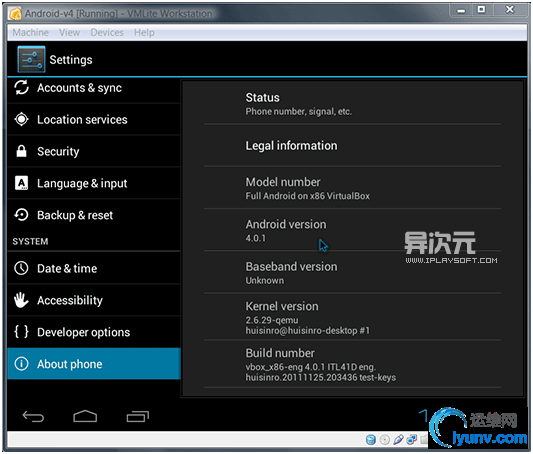Click the Language & input letter A icon

pyautogui.click(x=21, y=183)
